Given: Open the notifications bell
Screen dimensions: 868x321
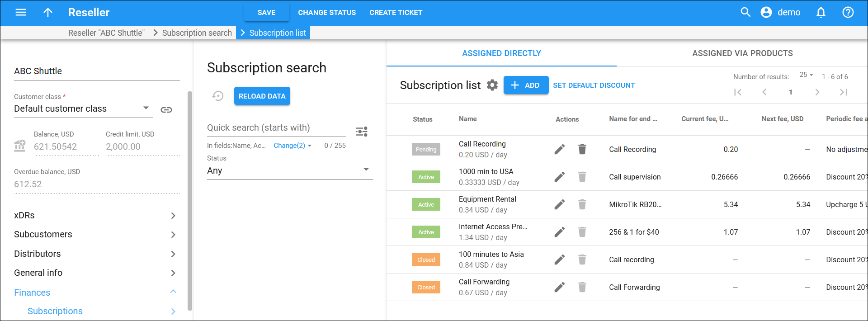Looking at the screenshot, I should [821, 12].
